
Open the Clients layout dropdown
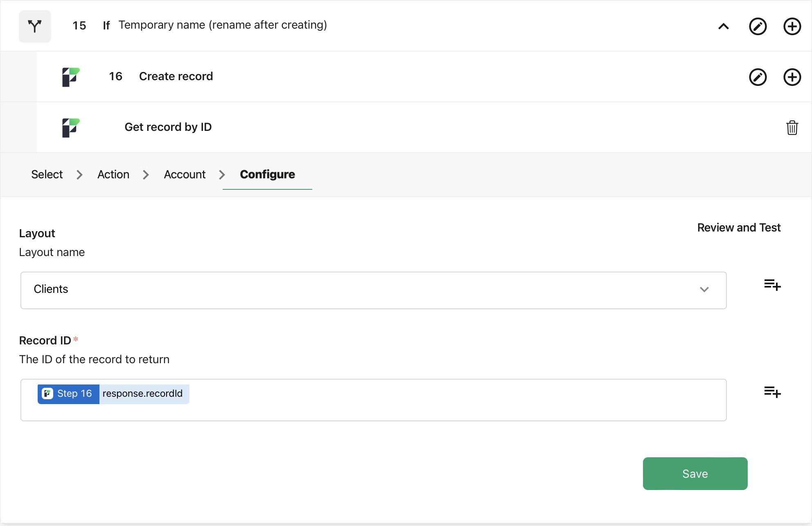(x=373, y=290)
